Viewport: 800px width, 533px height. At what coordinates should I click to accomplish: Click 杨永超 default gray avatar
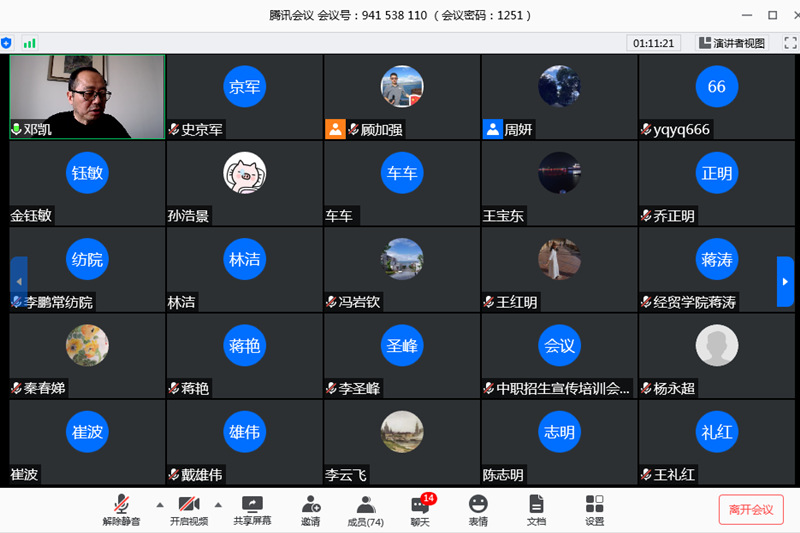[717, 345]
